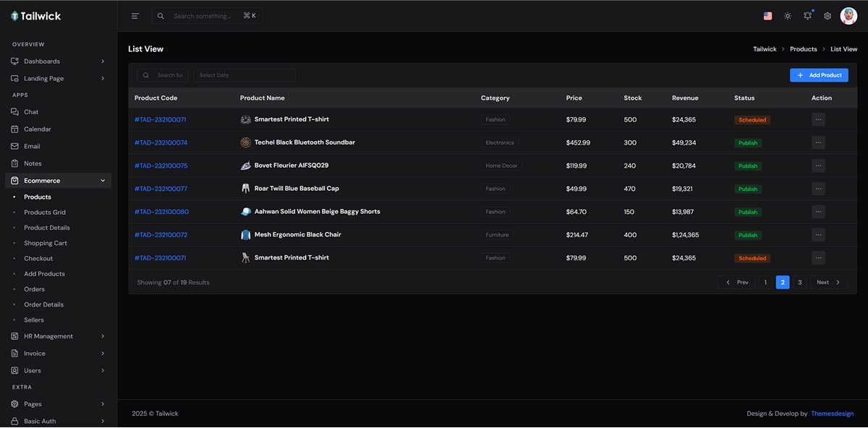This screenshot has height=428, width=868.
Task: Click the Next pagination button
Action: 828,283
